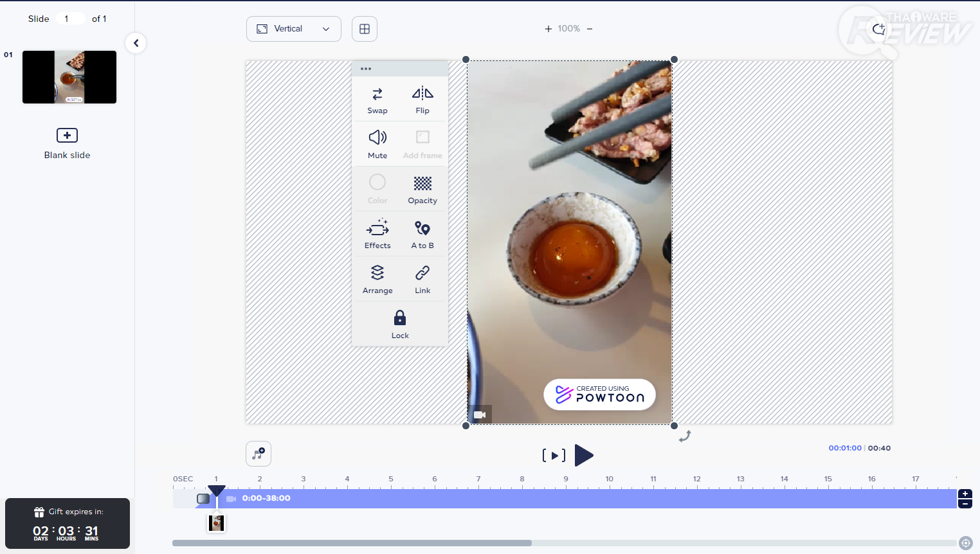Screen dimensions: 980x554
Task: Add a Link to the object
Action: pyautogui.click(x=422, y=280)
